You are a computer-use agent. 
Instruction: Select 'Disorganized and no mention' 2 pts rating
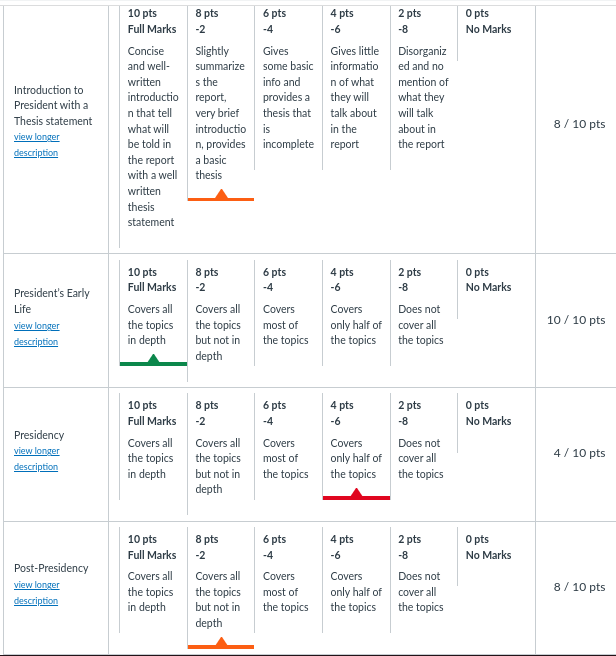(424, 88)
